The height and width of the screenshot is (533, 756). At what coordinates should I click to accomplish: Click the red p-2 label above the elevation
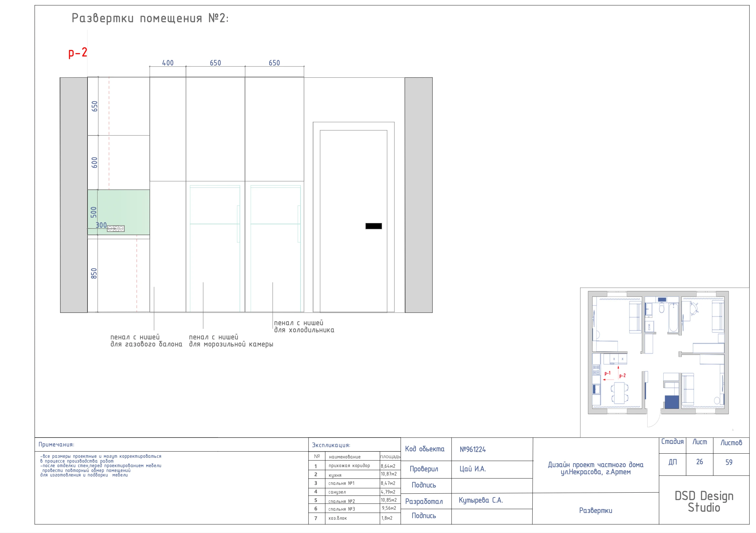coord(78,53)
